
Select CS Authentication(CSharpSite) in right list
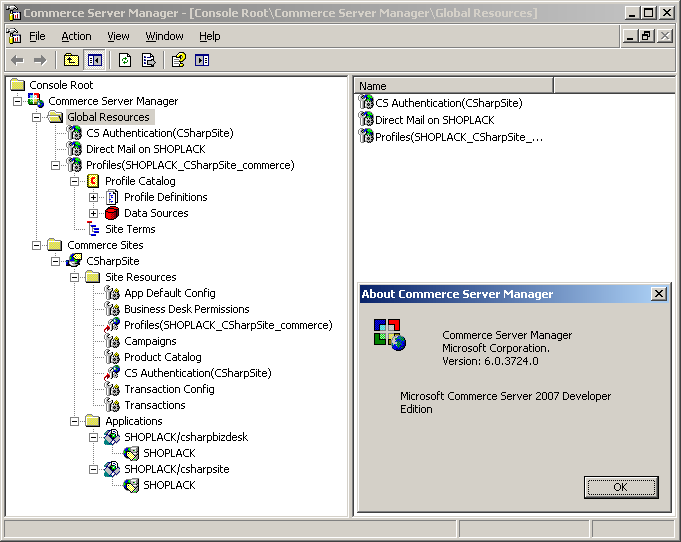[449, 103]
